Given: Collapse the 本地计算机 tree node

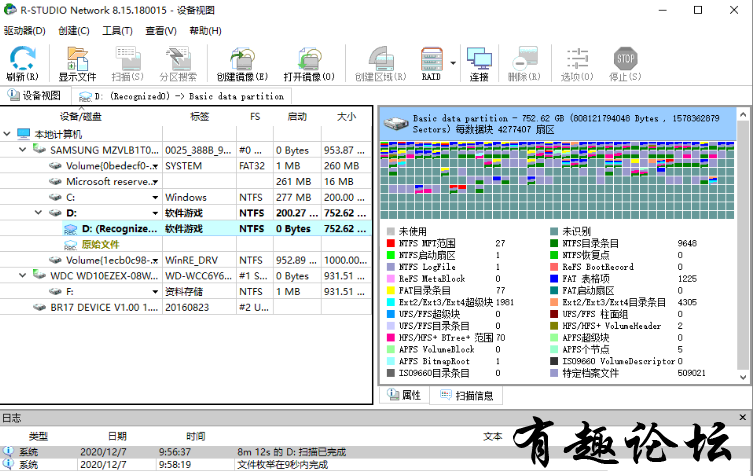Looking at the screenshot, I should (x=7, y=134).
